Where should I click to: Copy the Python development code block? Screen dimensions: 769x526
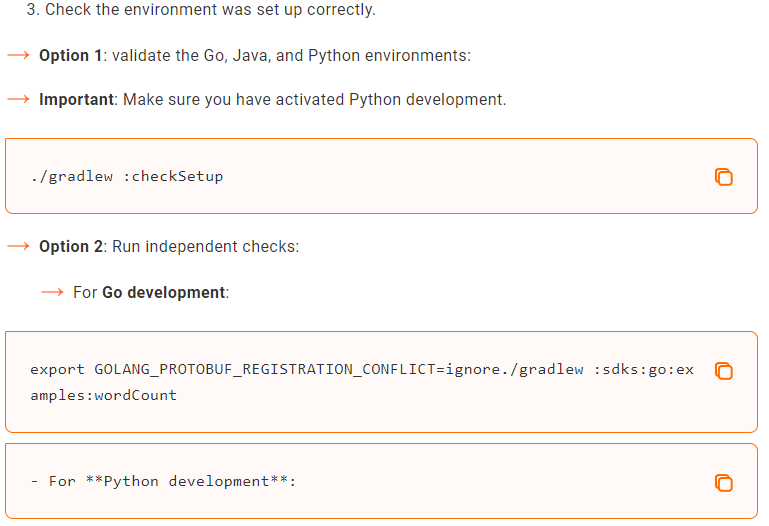(724, 483)
